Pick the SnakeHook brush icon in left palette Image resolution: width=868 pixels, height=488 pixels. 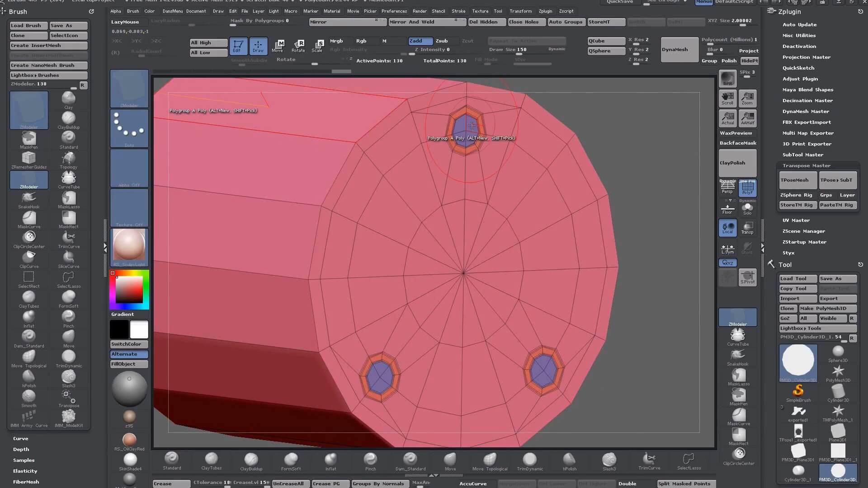pos(29,198)
